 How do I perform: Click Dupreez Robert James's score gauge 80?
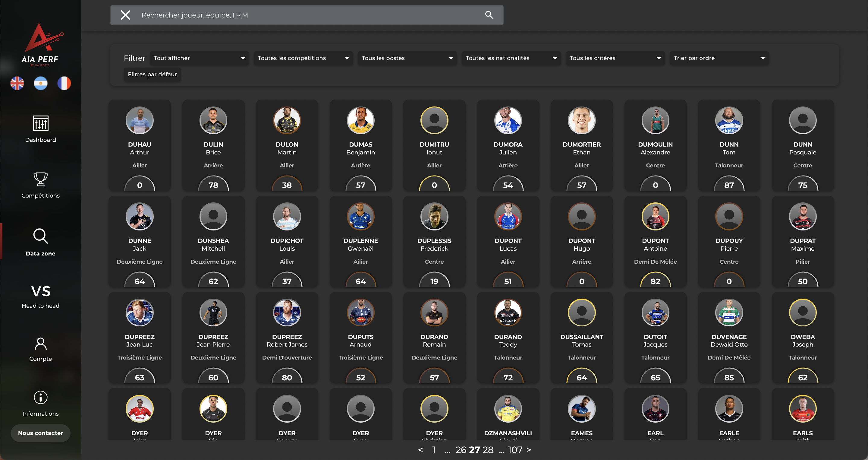click(x=287, y=376)
